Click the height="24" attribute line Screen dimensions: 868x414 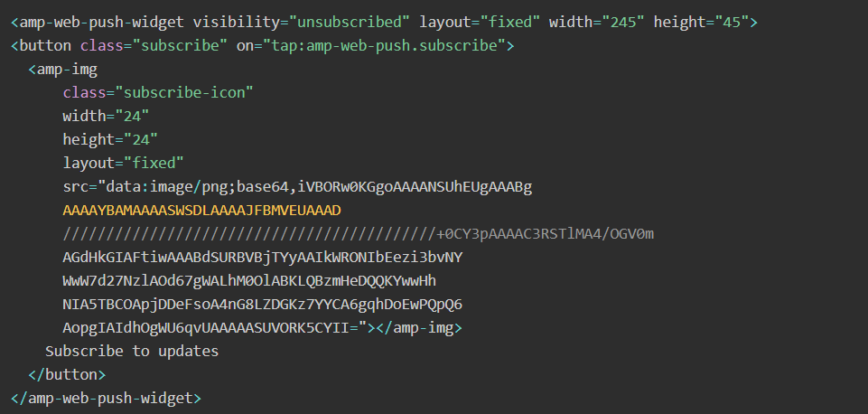(111, 140)
